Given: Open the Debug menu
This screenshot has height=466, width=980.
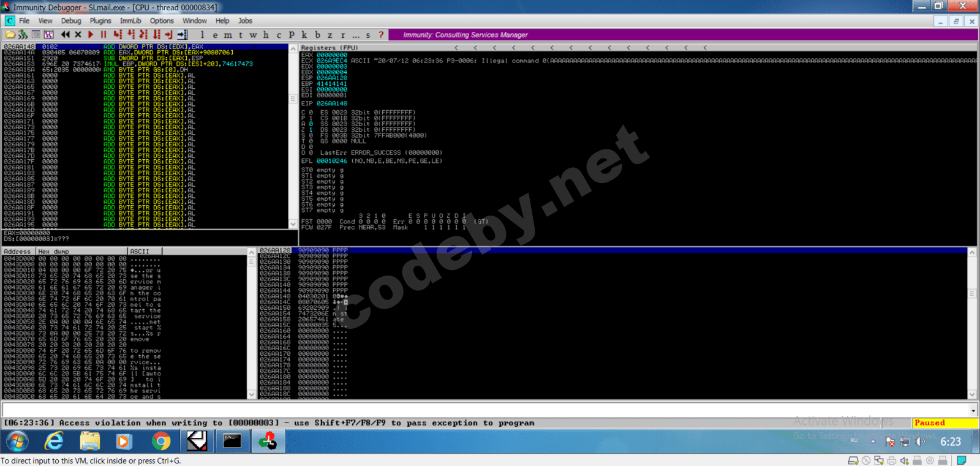Looking at the screenshot, I should point(71,21).
